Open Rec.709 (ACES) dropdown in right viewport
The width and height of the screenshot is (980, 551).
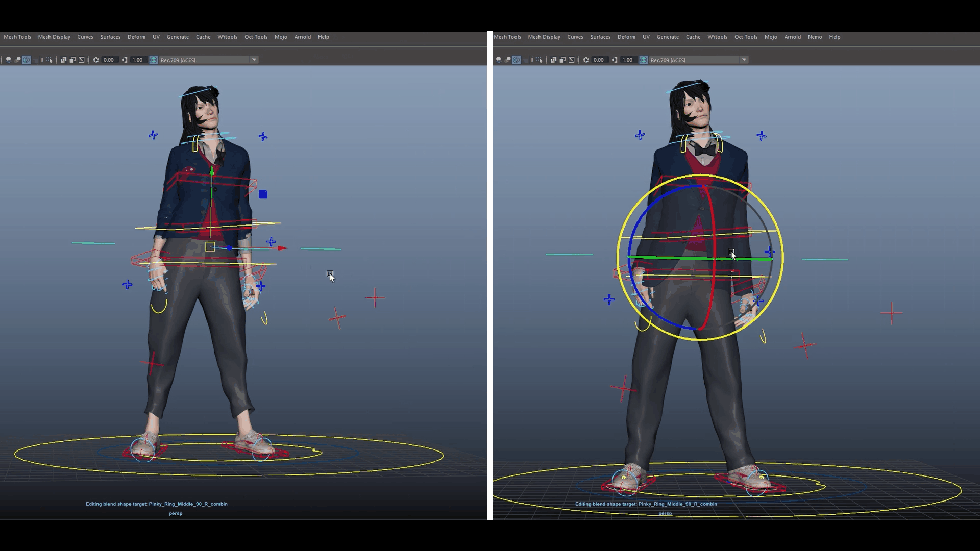[x=699, y=60]
